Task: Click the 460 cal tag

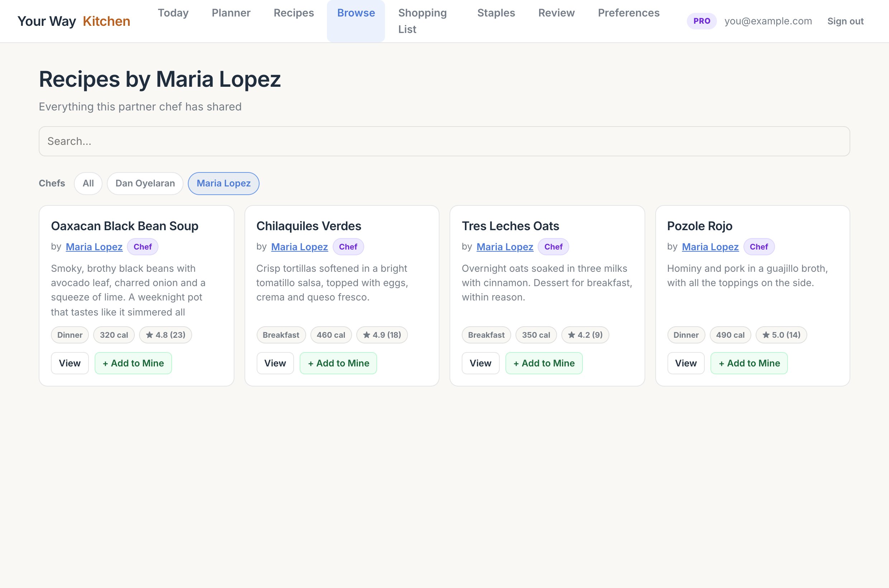Action: coord(331,335)
